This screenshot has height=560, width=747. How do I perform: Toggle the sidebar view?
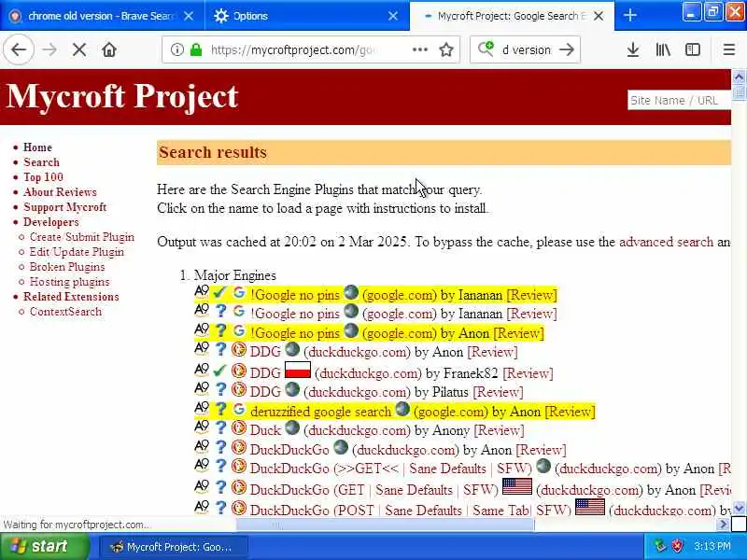click(x=693, y=49)
